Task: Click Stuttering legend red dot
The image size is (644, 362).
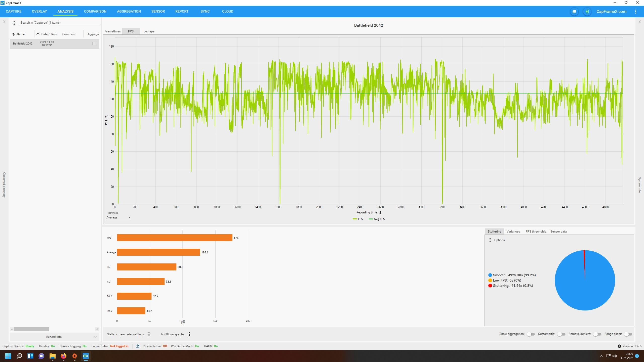Action: pyautogui.click(x=490, y=286)
